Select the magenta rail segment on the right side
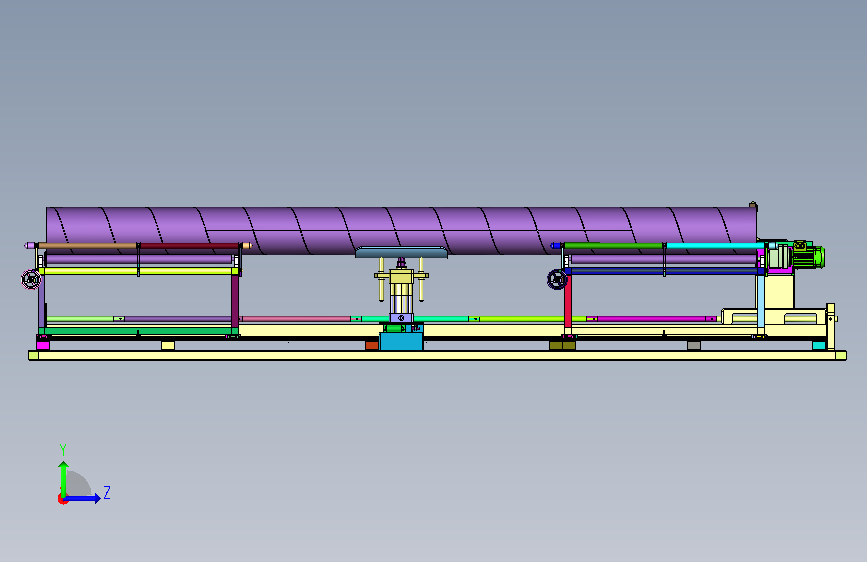This screenshot has height=562, width=867. [x=652, y=319]
